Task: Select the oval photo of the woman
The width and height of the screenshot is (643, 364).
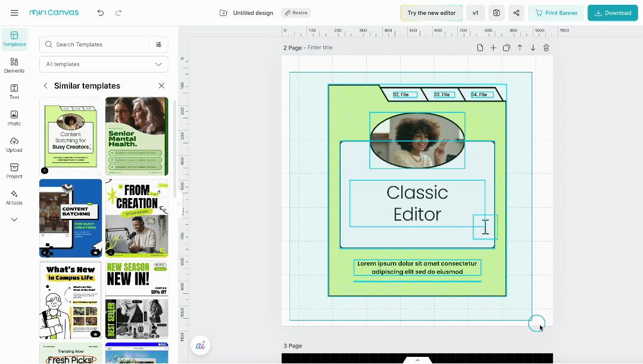Action: (417, 140)
